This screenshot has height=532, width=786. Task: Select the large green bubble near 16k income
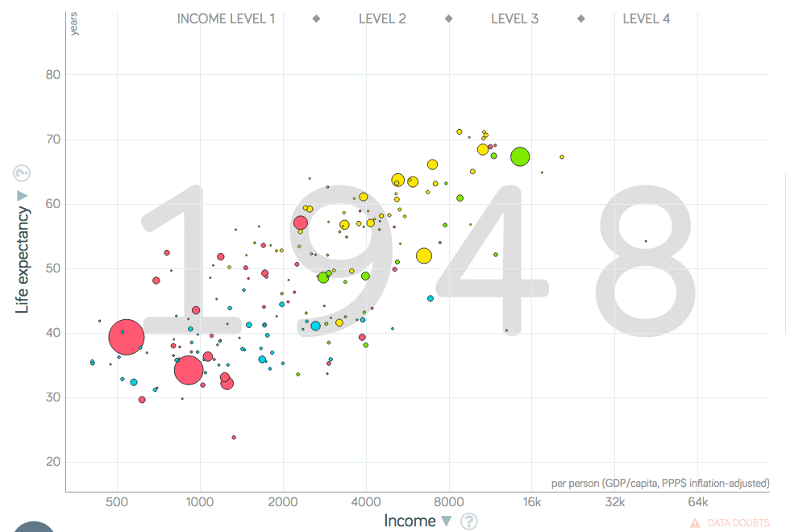click(x=520, y=157)
